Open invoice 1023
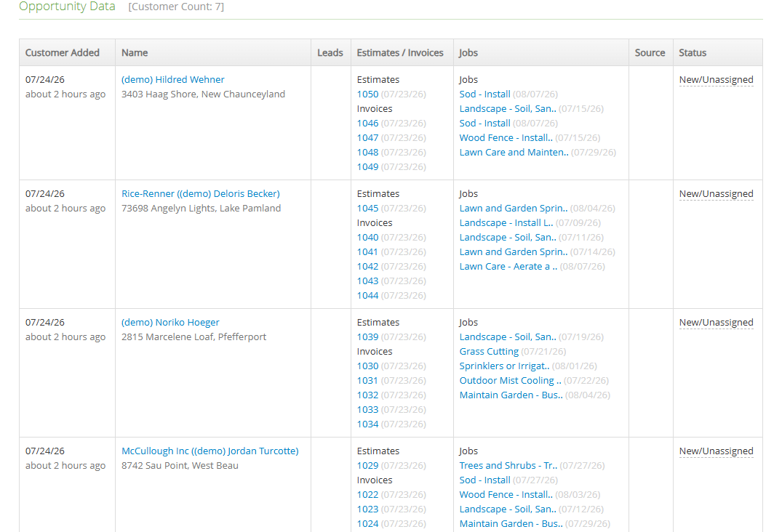782x532 pixels. [x=367, y=509]
